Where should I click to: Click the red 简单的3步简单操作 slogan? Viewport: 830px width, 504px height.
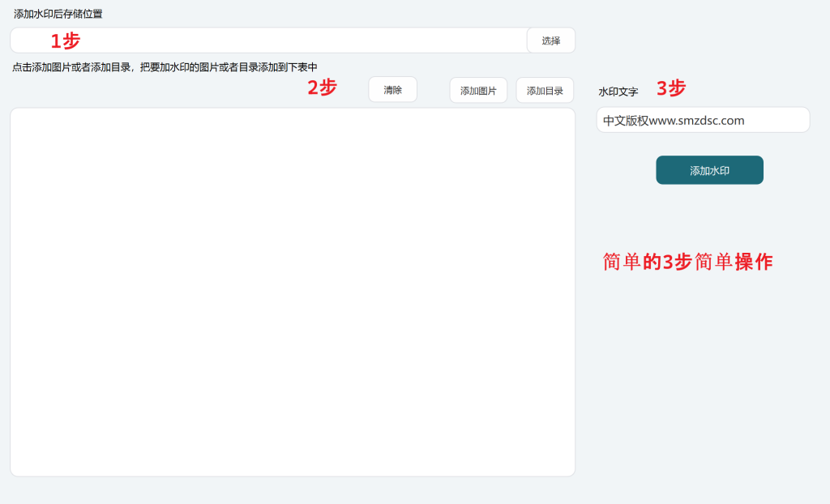pos(687,262)
